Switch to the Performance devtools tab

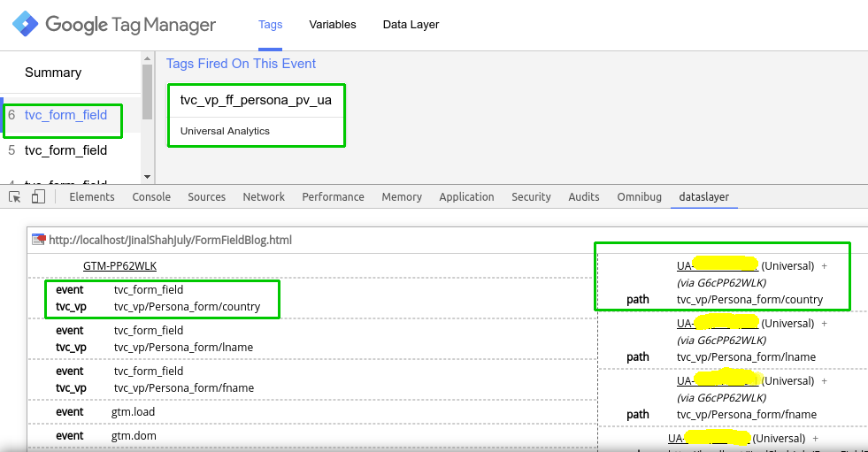pos(334,197)
